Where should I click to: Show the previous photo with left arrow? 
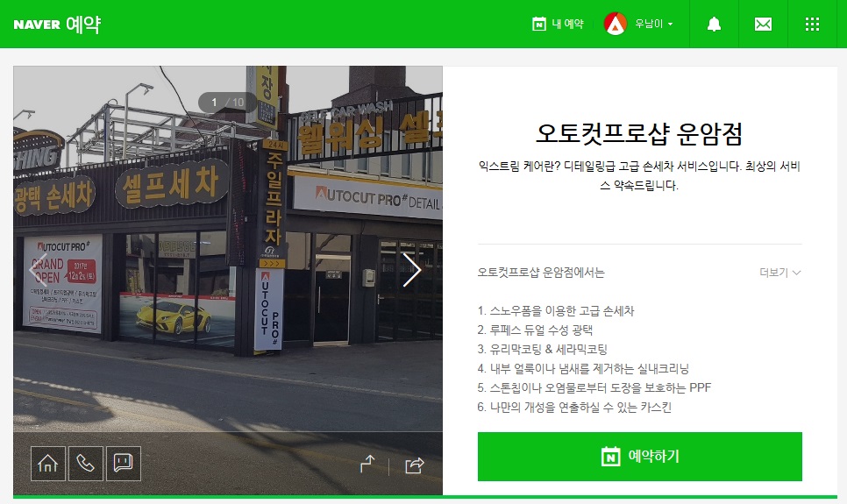pos(39,270)
